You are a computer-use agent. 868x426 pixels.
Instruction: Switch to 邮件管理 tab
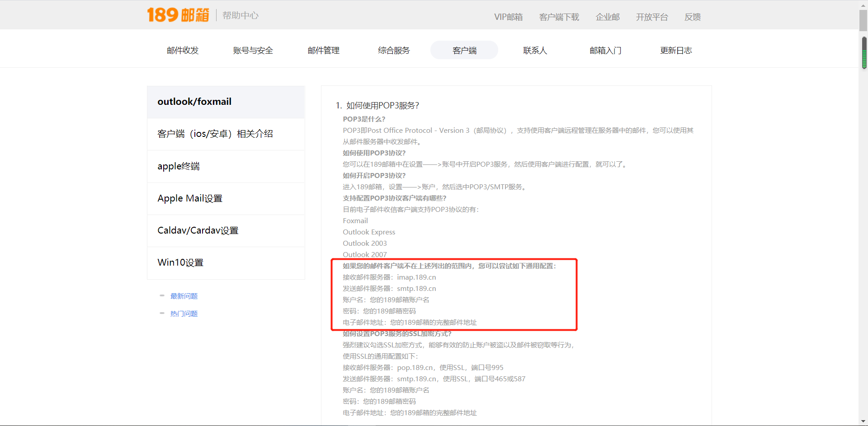click(324, 50)
